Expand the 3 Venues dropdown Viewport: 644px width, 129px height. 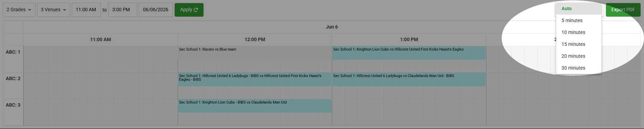[53, 10]
